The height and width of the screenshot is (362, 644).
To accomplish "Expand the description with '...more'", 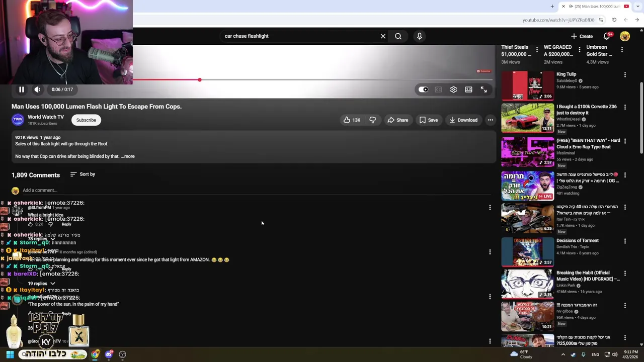I will (x=128, y=156).
